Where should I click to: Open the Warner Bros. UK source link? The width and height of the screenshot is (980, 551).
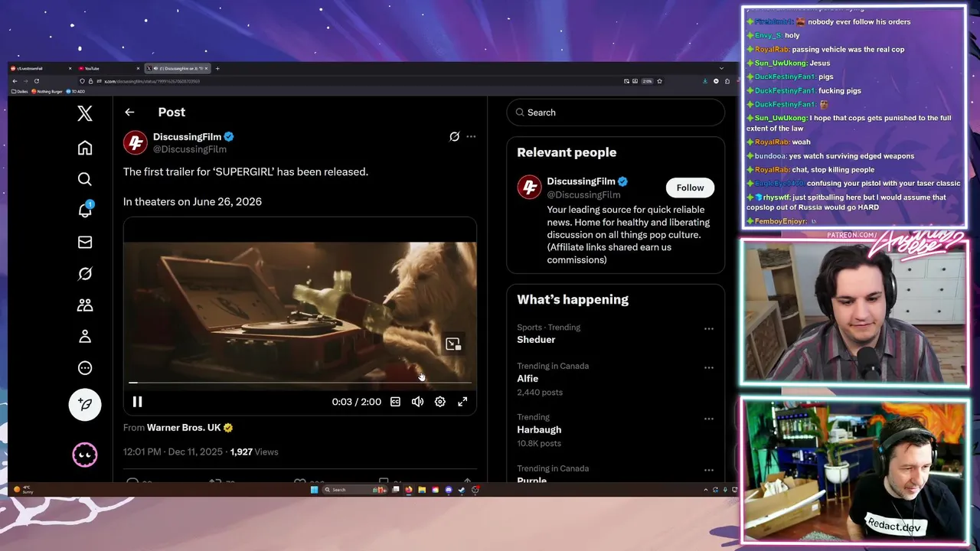pyautogui.click(x=184, y=428)
